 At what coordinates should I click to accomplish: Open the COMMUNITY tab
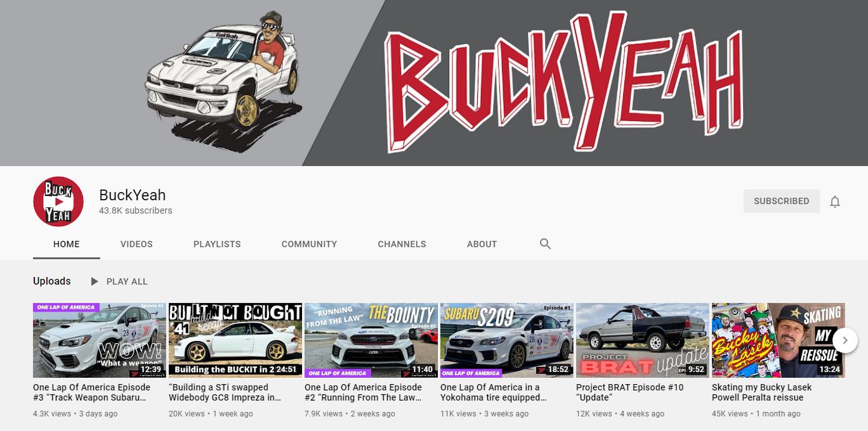tap(309, 244)
